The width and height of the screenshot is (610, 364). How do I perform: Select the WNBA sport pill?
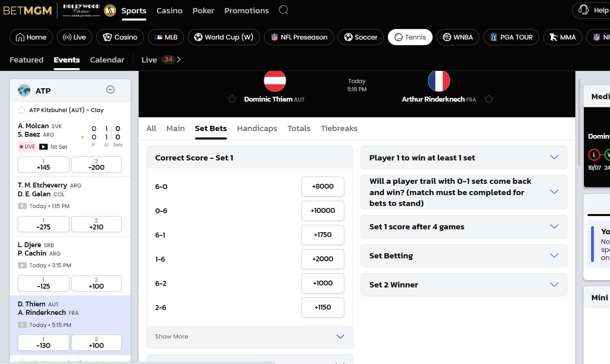coord(458,37)
